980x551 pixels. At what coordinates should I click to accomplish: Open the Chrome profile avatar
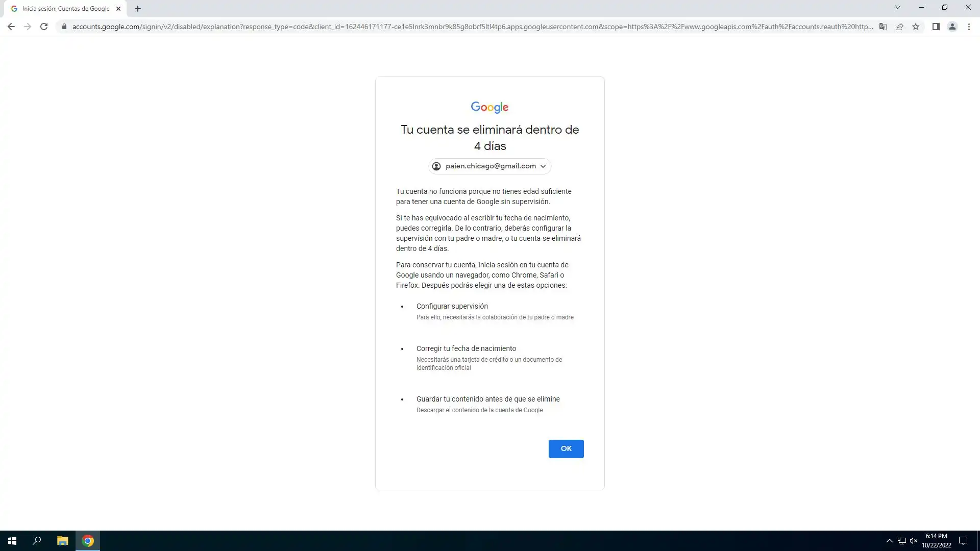(952, 27)
